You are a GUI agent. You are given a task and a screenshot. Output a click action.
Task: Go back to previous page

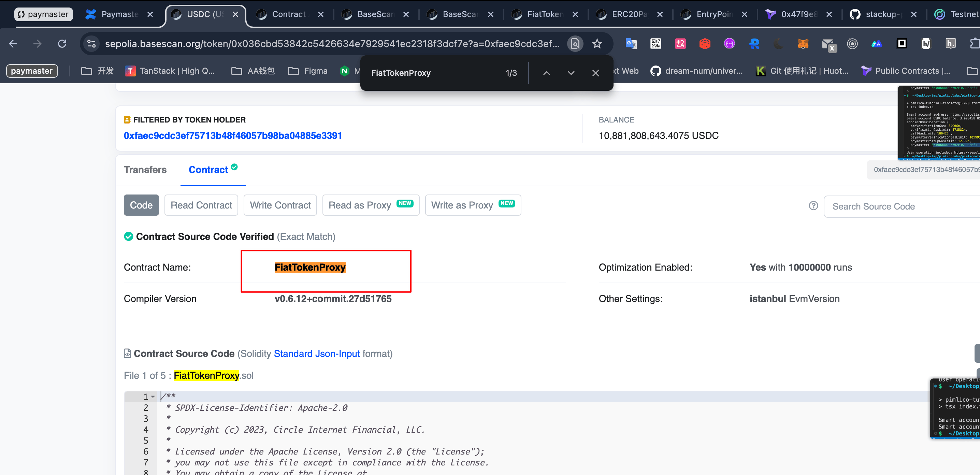[x=13, y=44]
